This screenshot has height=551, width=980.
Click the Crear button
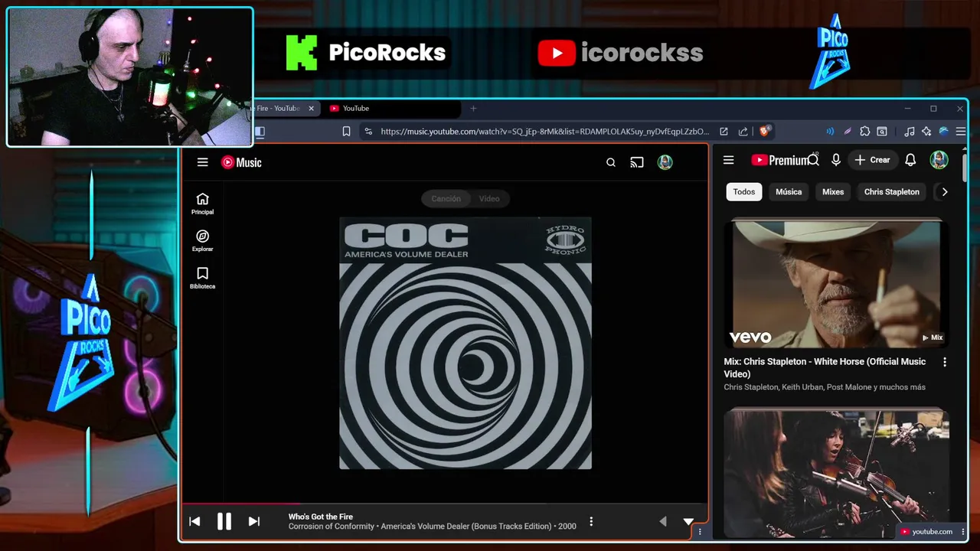(x=873, y=160)
